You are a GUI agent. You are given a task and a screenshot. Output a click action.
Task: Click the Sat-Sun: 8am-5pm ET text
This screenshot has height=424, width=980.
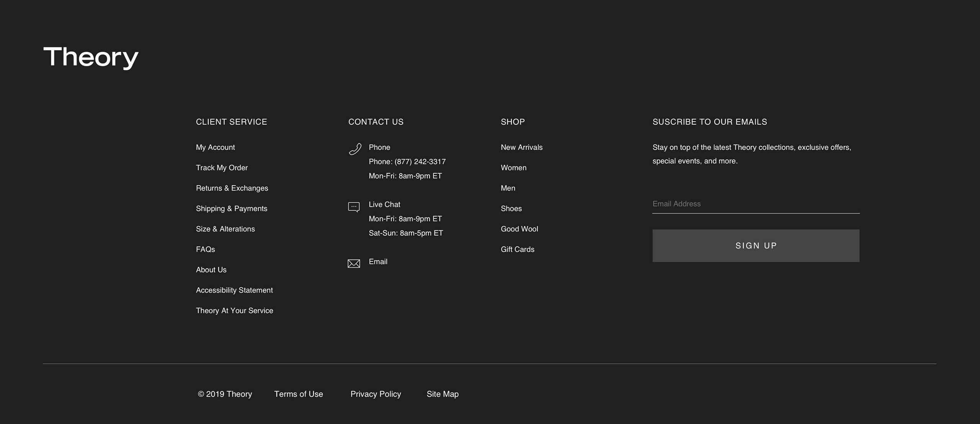[406, 233]
